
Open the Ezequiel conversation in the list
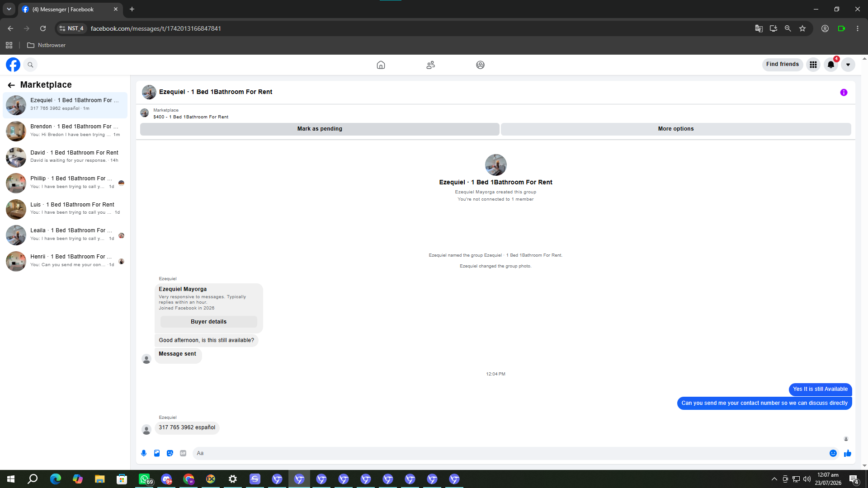(x=65, y=105)
